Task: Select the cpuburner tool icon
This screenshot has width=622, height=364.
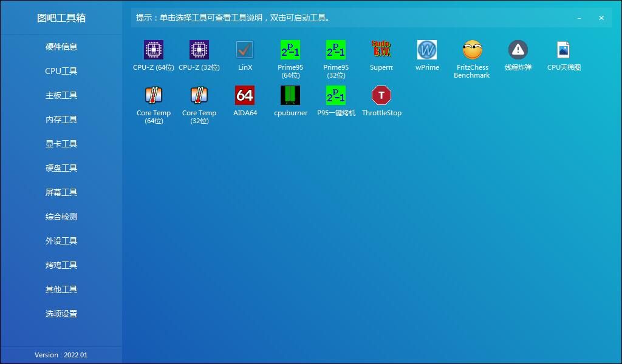Action: click(290, 95)
